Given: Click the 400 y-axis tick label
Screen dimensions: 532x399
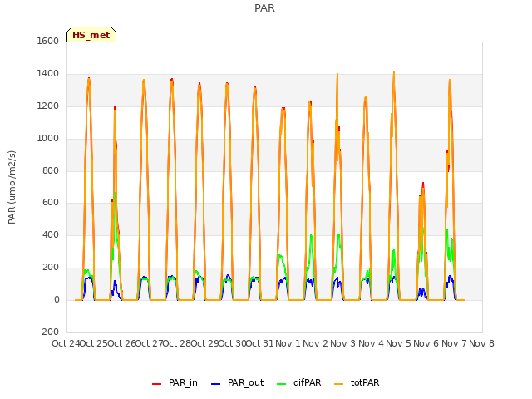Looking at the screenshot, I should pyautogui.click(x=51, y=234).
